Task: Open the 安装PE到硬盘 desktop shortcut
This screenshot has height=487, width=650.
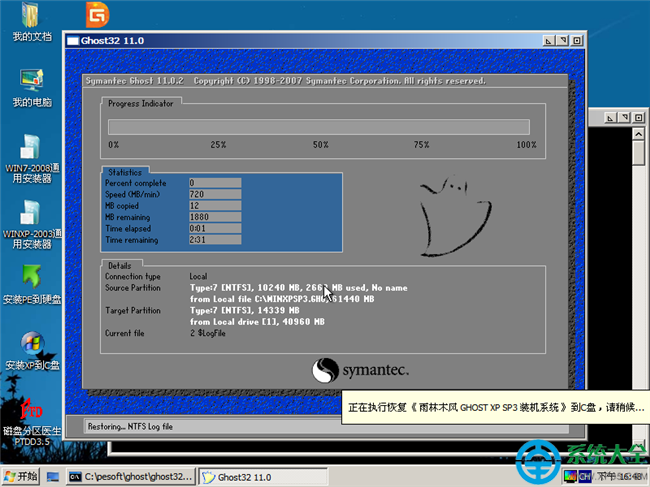Action: click(32, 284)
